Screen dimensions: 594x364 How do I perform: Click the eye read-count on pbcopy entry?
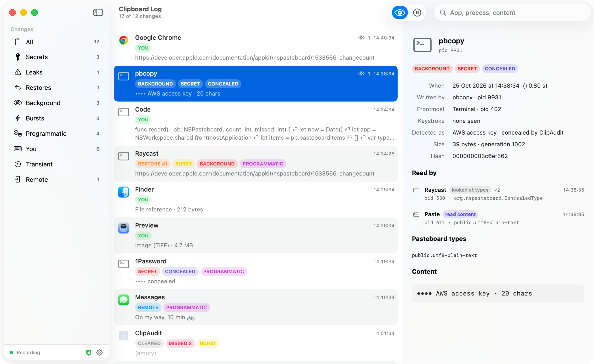pos(364,74)
